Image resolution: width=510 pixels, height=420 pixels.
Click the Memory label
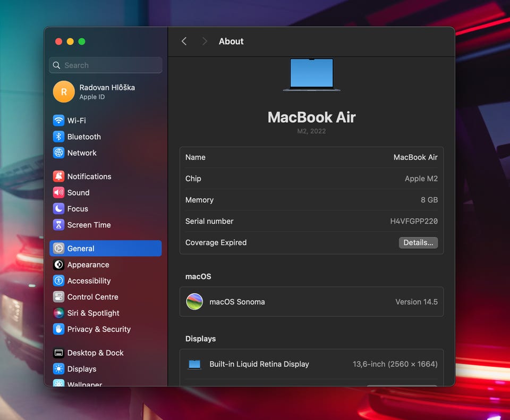(x=199, y=200)
